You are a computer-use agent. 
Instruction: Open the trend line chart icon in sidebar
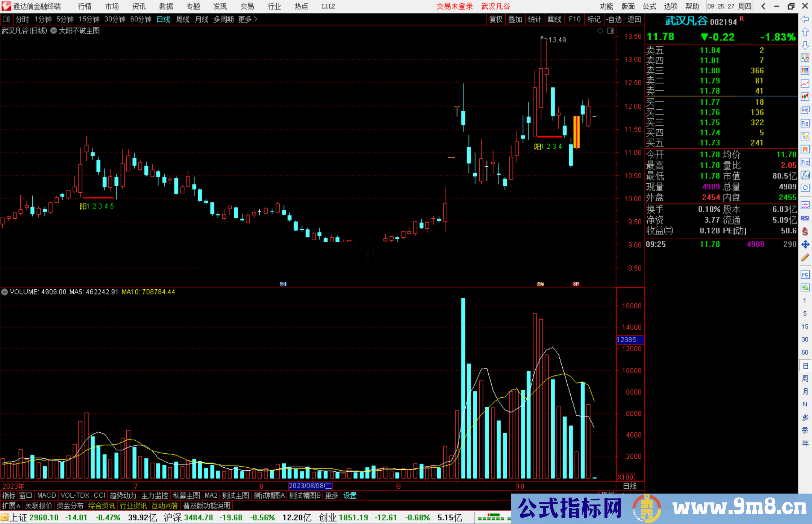click(805, 84)
